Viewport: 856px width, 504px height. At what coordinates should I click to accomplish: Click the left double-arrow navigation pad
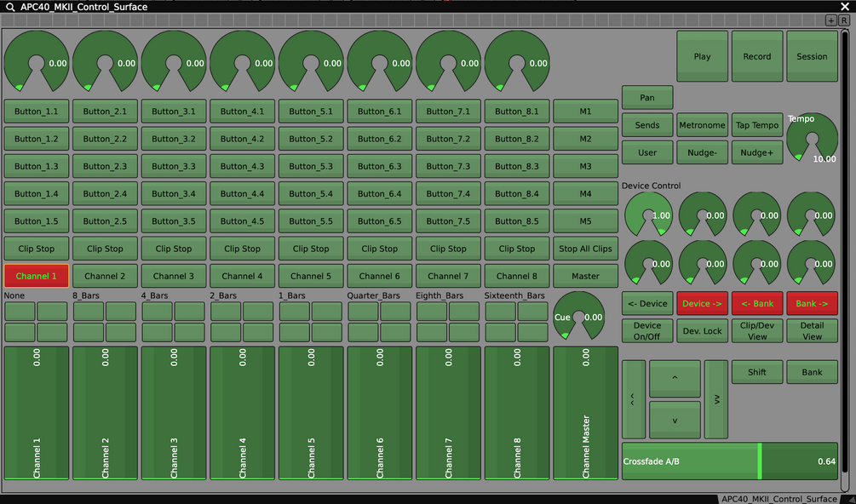[x=634, y=399]
